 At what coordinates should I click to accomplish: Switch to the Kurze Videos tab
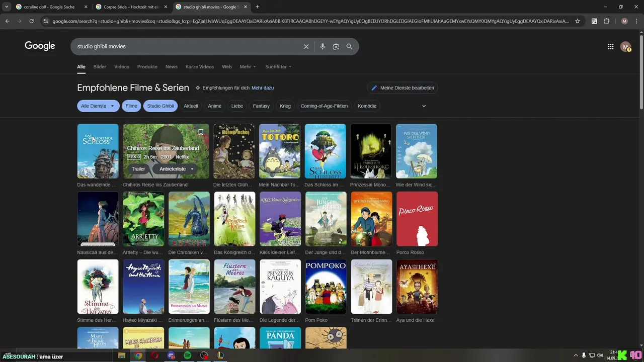[200, 67]
